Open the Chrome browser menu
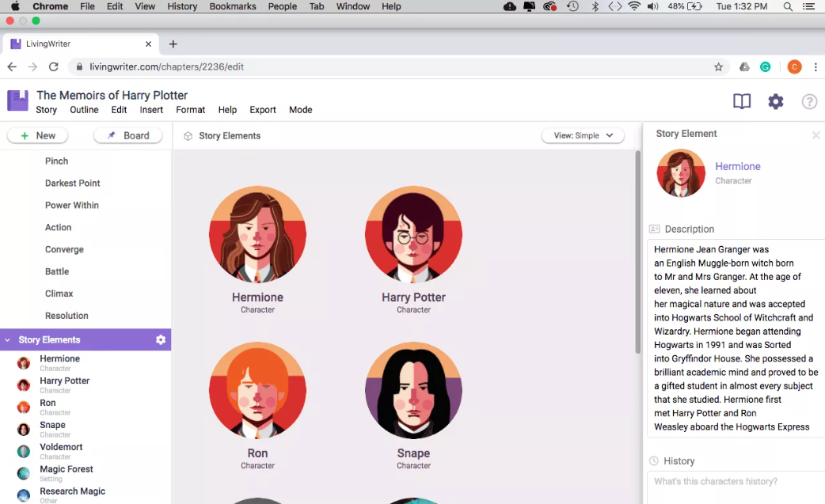This screenshot has height=504, width=825. [x=816, y=66]
